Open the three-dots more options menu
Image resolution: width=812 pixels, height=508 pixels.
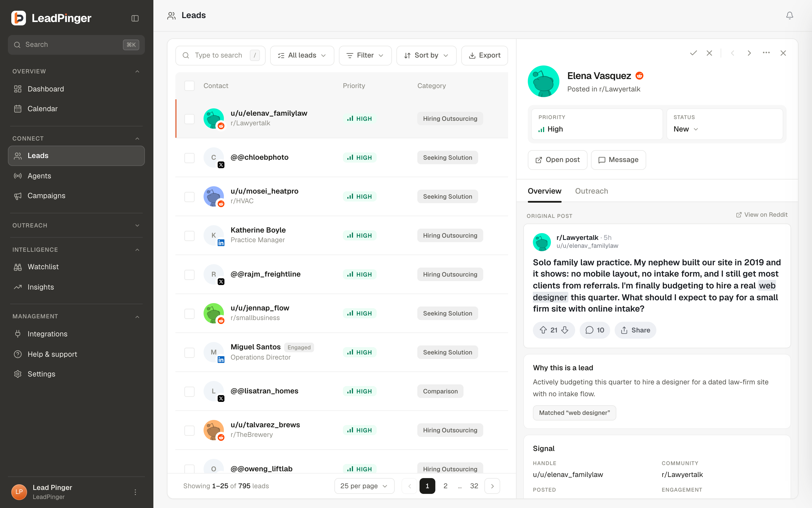pyautogui.click(x=766, y=53)
